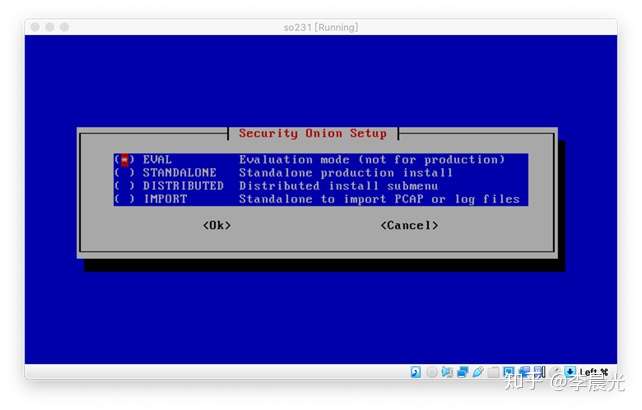
Task: Choose the IMPORT radio option
Action: point(124,199)
